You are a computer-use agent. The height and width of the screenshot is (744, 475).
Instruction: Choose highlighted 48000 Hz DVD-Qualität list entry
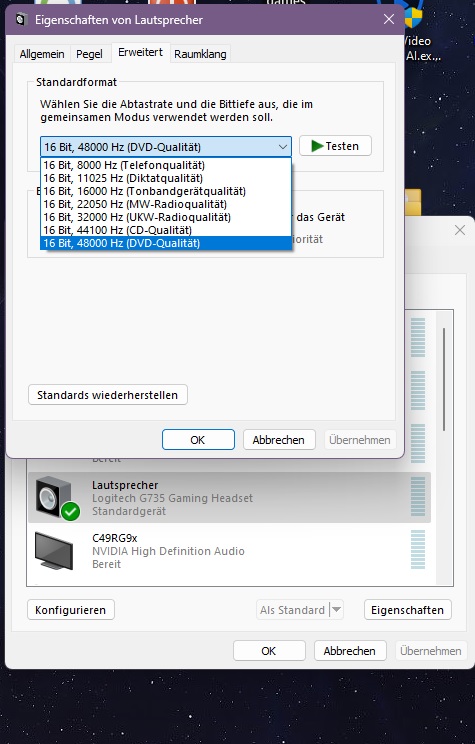click(166, 243)
